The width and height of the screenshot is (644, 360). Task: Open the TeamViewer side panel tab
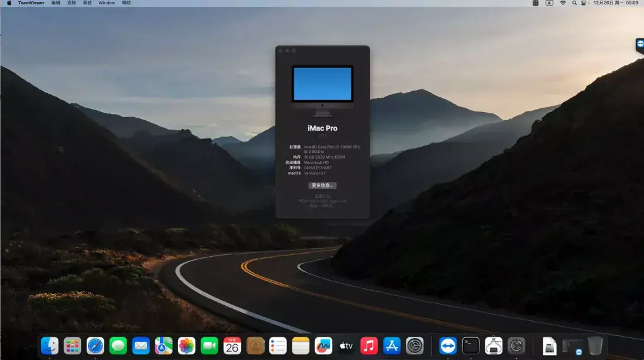(640, 45)
